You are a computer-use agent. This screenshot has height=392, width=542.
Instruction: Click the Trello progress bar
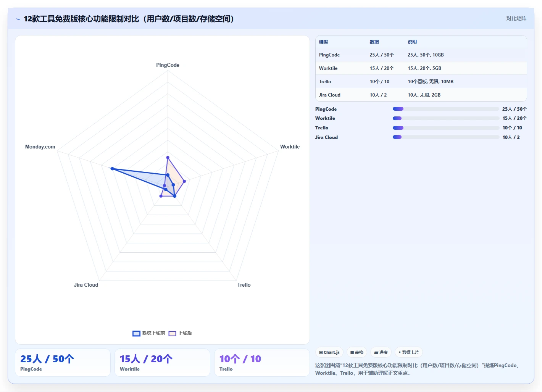tap(446, 128)
